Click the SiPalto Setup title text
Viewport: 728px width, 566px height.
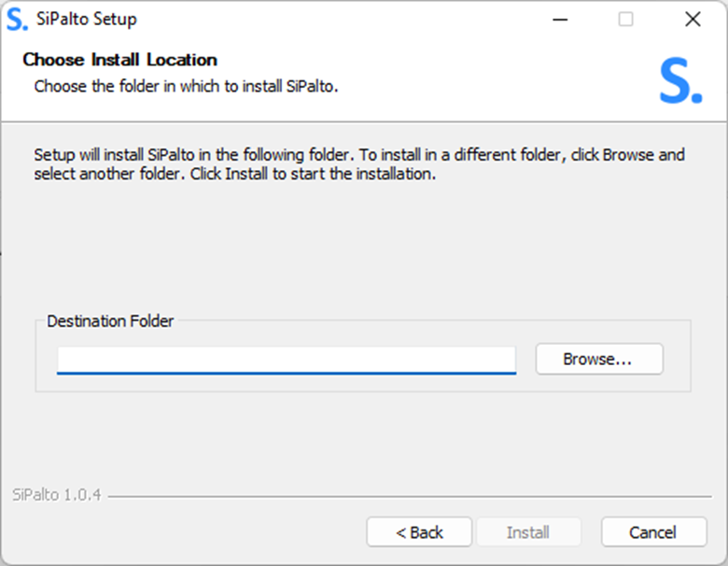click(87, 19)
